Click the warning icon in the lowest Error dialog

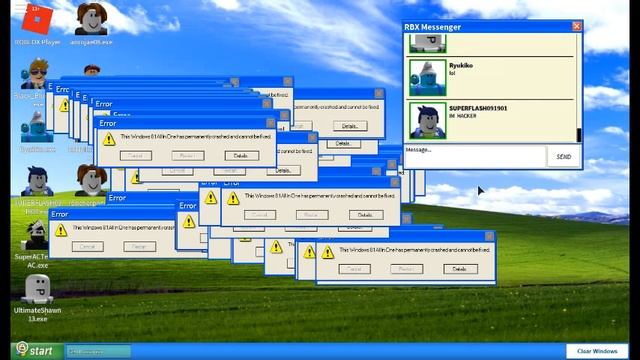[327, 253]
